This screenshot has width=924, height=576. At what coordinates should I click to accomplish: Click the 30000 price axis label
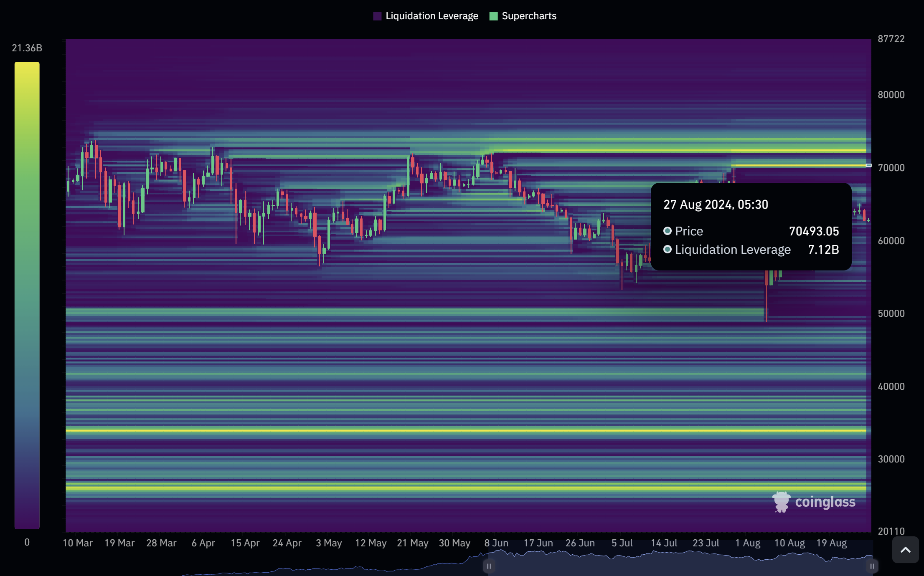(x=891, y=459)
